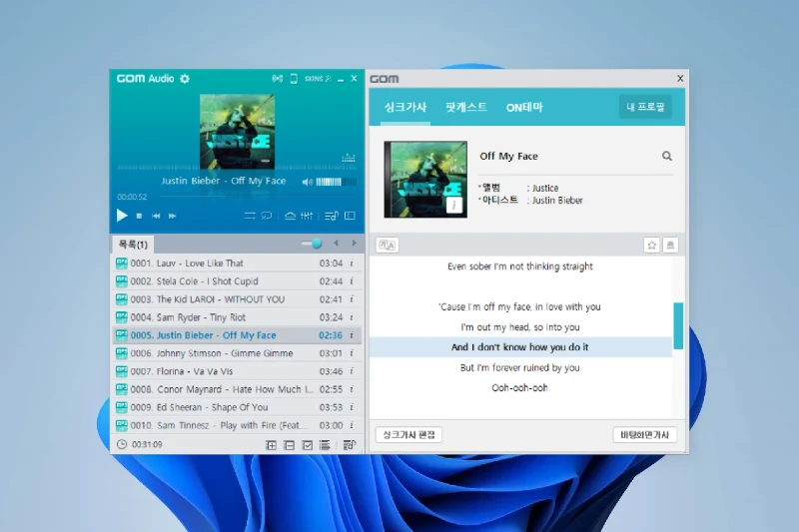
Task: Stop the current track
Action: (x=139, y=216)
